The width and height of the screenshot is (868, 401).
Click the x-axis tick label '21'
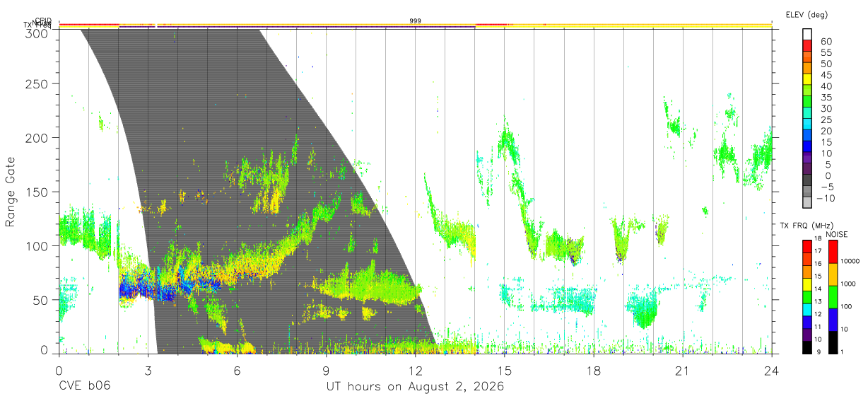[683, 370]
